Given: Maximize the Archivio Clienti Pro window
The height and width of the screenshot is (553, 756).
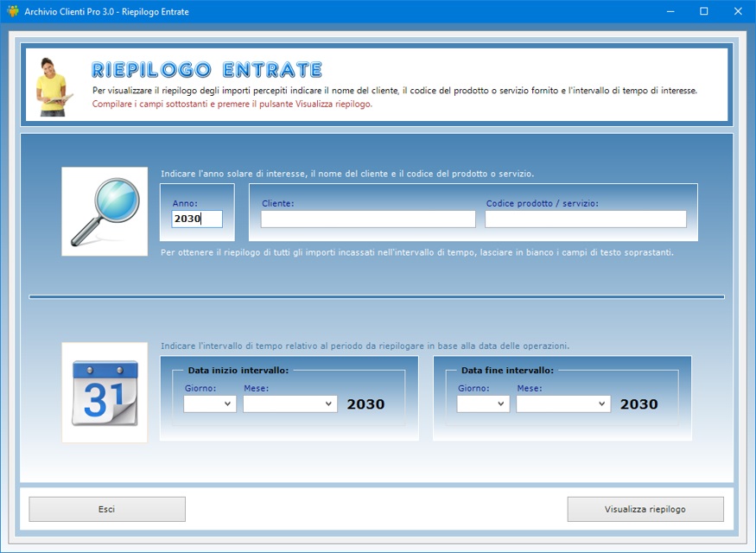Looking at the screenshot, I should click(x=704, y=11).
